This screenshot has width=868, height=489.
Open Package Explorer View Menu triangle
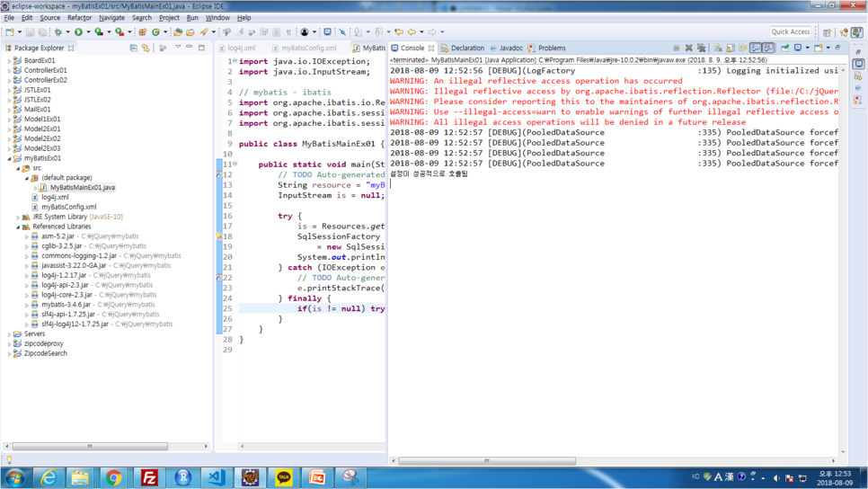tap(178, 48)
